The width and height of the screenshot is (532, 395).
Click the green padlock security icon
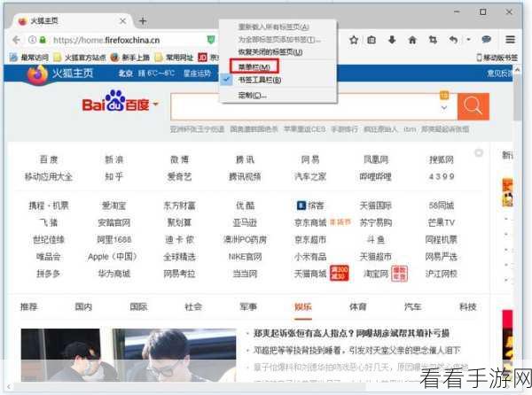click(x=43, y=40)
